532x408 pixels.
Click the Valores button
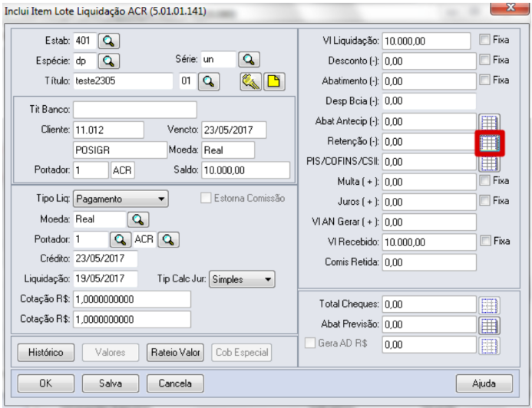point(111,353)
